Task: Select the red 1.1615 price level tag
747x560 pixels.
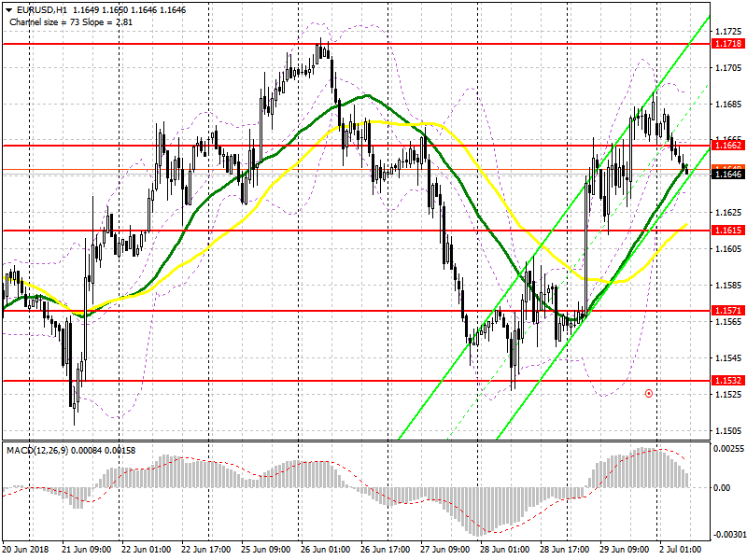Action: pos(728,231)
